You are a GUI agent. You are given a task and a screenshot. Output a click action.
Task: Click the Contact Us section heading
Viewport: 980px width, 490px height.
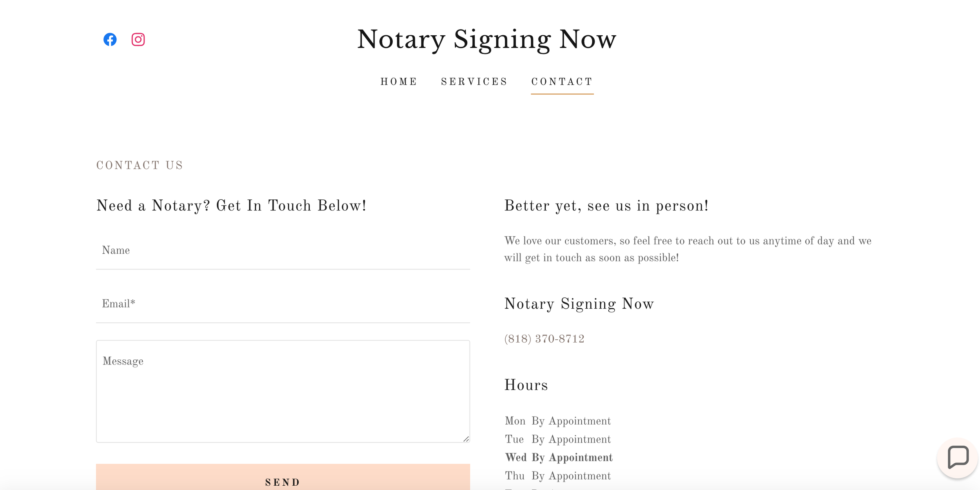tap(140, 166)
